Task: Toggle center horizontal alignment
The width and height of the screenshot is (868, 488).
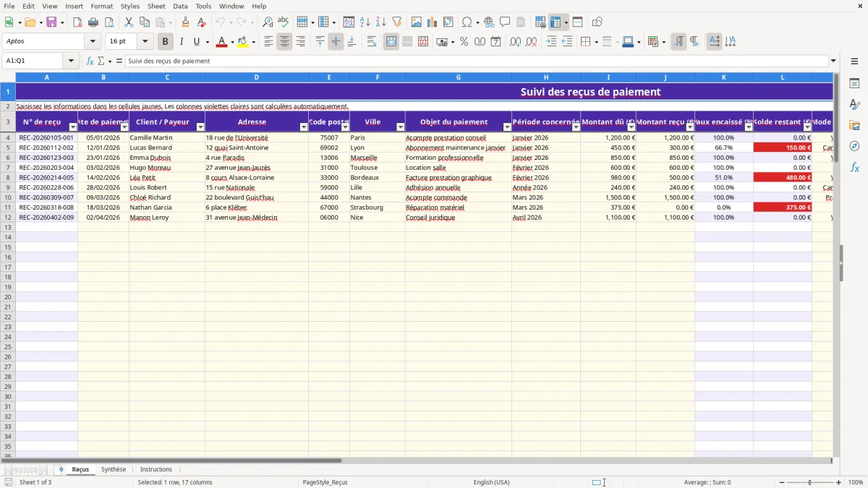Action: pos(284,42)
